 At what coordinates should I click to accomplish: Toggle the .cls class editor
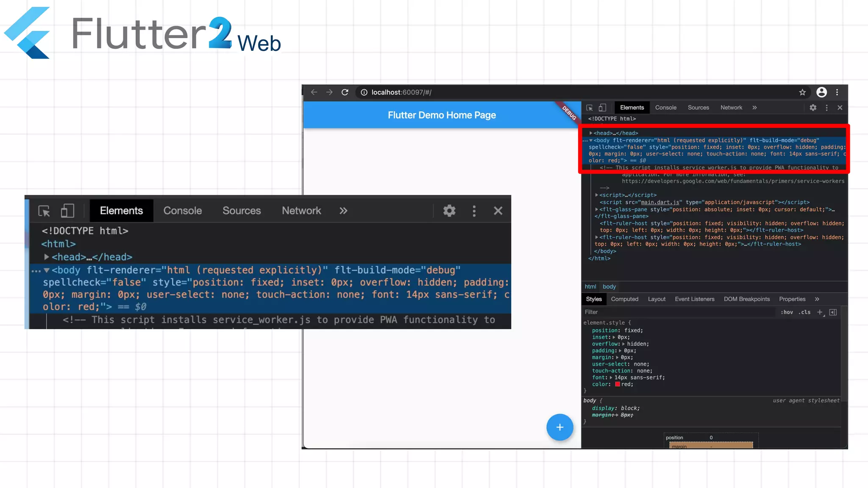pyautogui.click(x=804, y=312)
